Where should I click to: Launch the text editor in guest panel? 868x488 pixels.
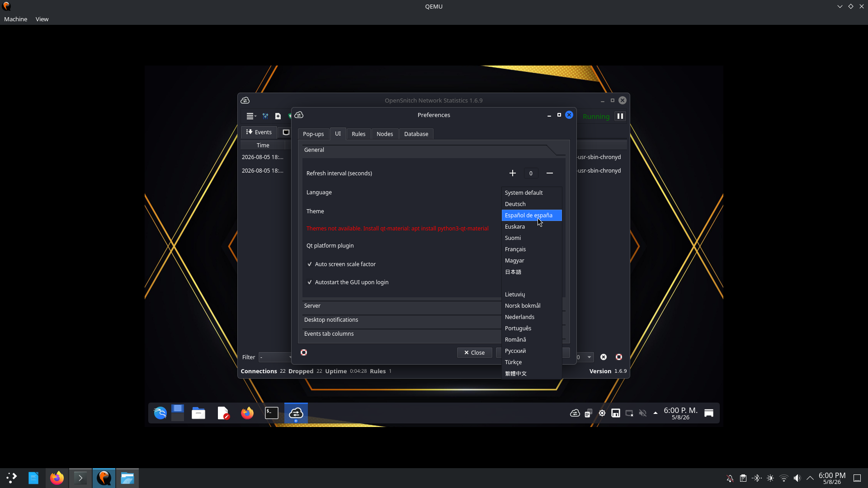click(223, 413)
